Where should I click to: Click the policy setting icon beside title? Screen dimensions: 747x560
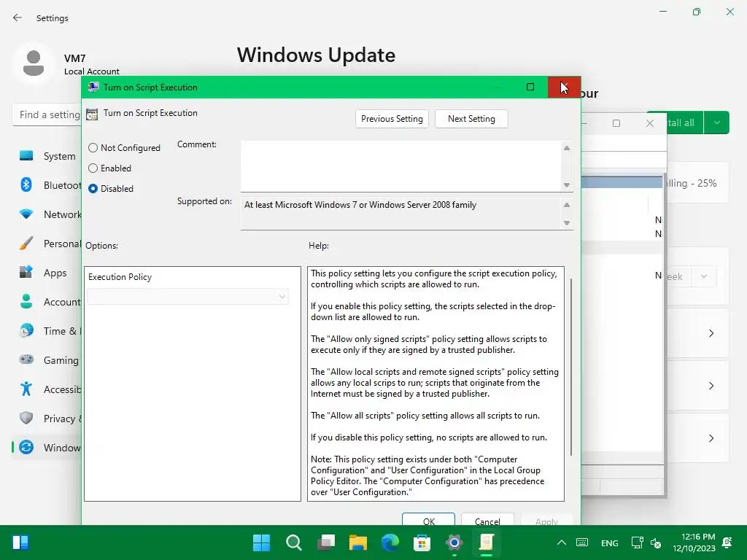pos(92,114)
